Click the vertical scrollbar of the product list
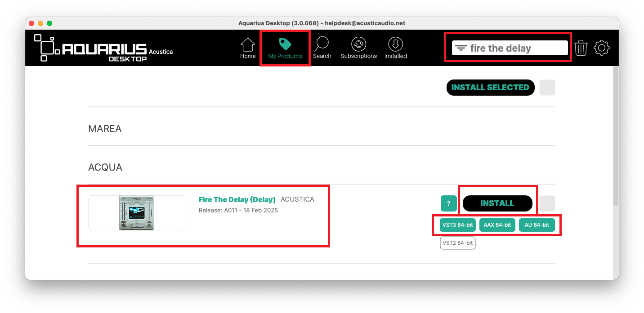The width and height of the screenshot is (644, 313). [x=616, y=136]
